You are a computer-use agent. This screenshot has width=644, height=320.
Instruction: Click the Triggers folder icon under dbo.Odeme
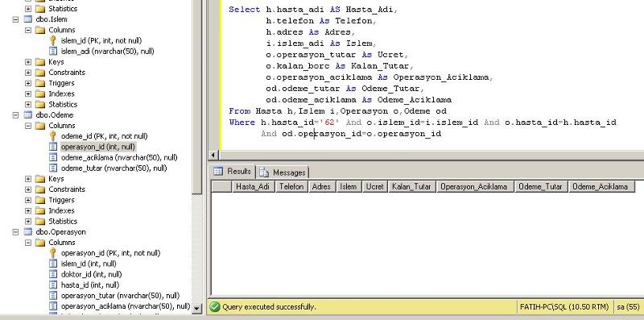39,200
